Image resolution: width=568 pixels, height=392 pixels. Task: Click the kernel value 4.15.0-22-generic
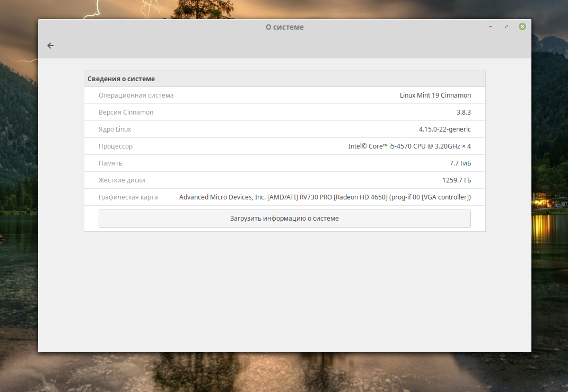[x=444, y=129]
